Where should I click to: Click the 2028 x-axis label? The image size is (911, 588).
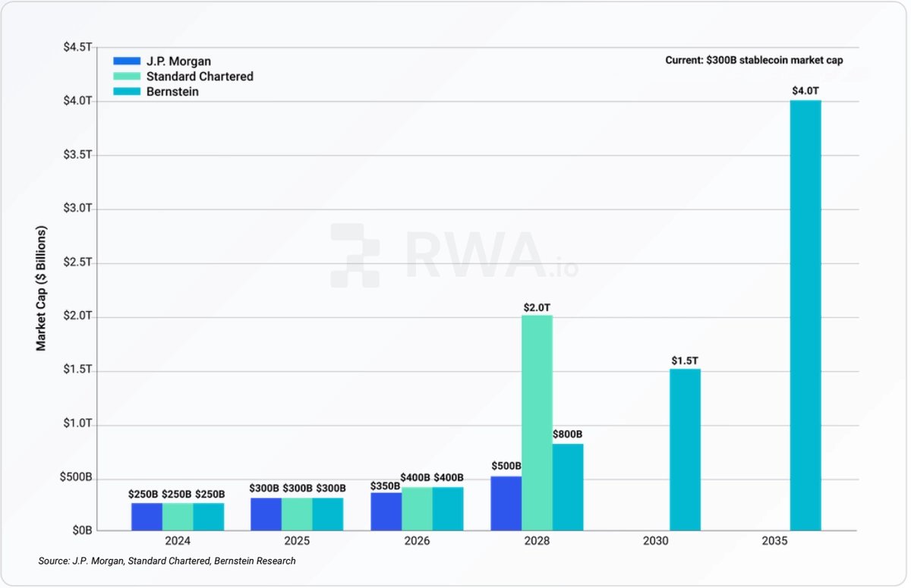[537, 542]
